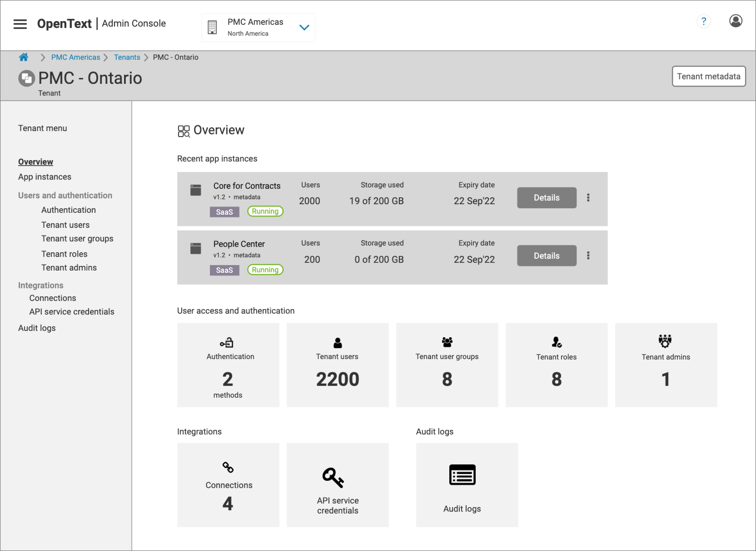The image size is (756, 551).
Task: Click the Overview heading icon
Action: click(x=183, y=131)
